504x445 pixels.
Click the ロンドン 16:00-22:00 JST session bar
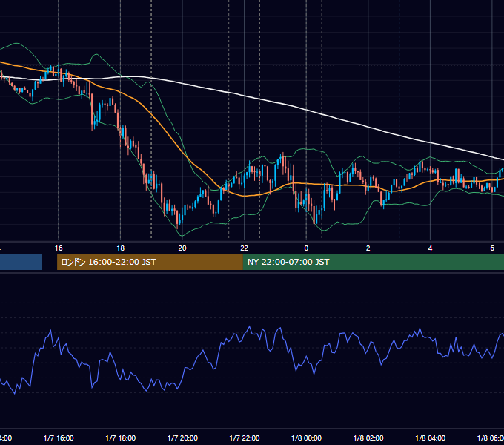coord(150,262)
